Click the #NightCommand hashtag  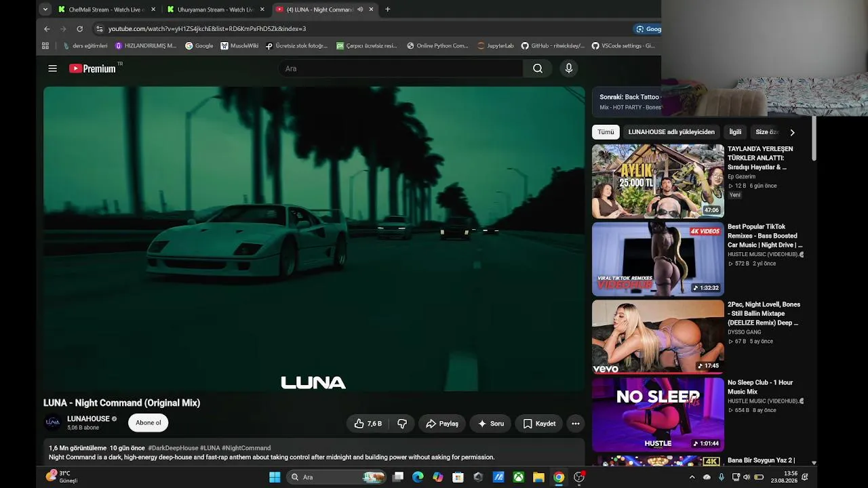pyautogui.click(x=246, y=448)
